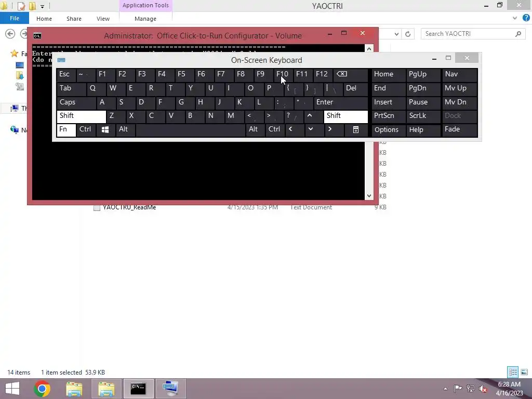Toggle the Insert key

(389, 102)
